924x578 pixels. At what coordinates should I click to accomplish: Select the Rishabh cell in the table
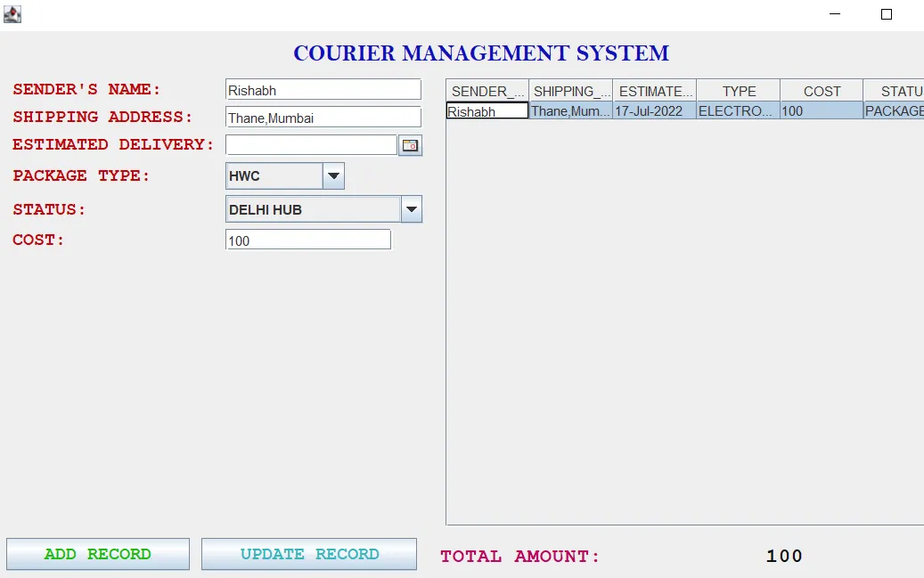click(x=486, y=111)
